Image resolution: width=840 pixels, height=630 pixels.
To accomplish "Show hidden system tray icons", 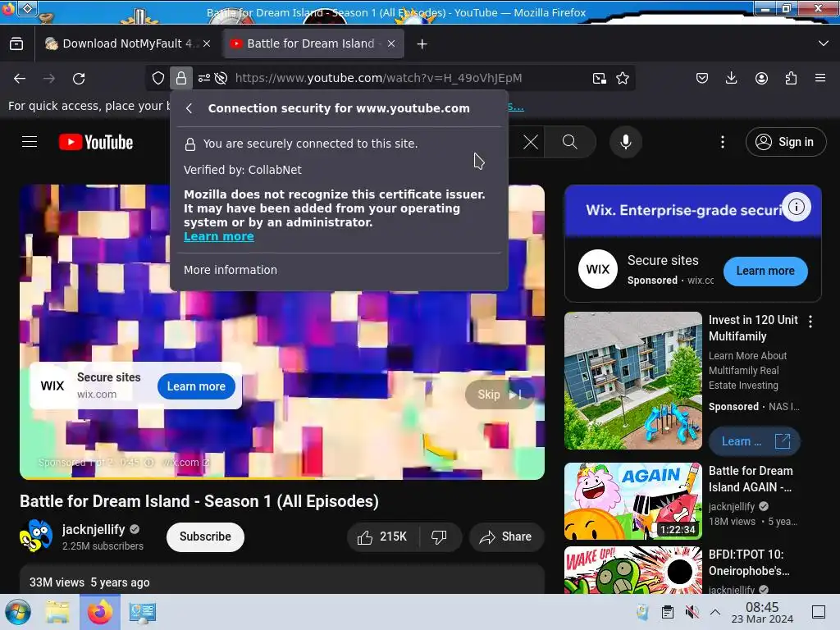I will (x=715, y=612).
